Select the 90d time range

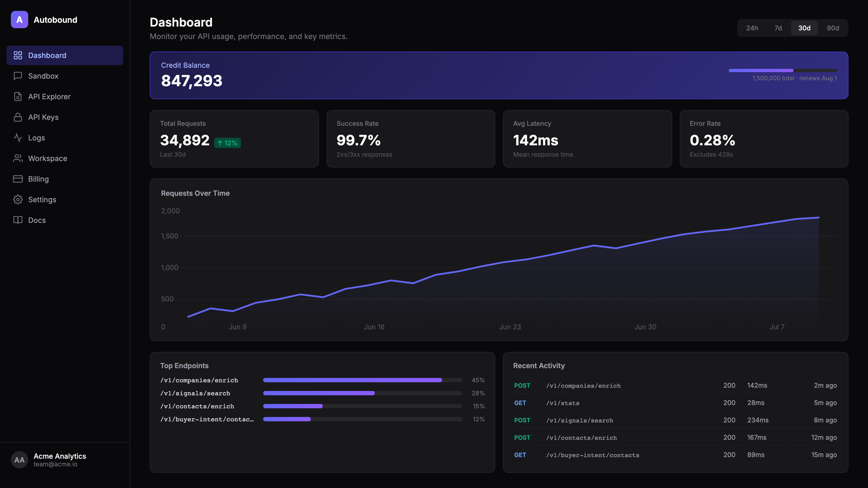pos(833,28)
